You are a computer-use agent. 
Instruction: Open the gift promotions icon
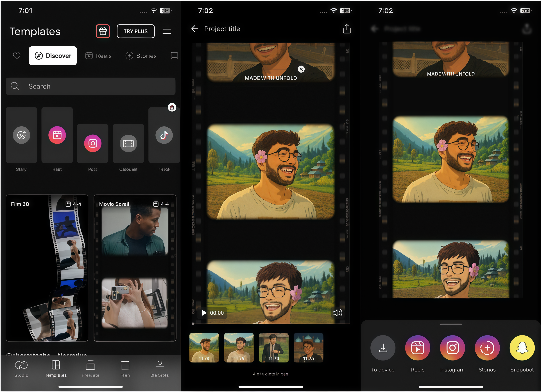[x=103, y=31]
